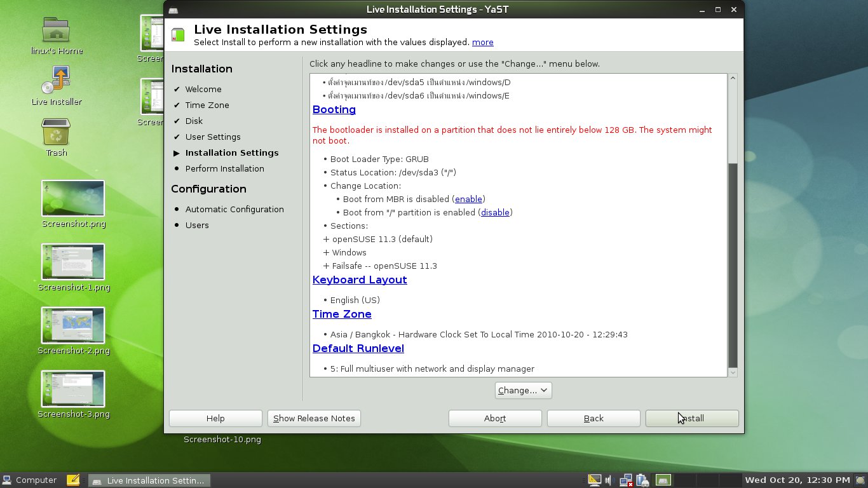The height and width of the screenshot is (488, 868).
Task: Click the Back button
Action: pyautogui.click(x=593, y=418)
